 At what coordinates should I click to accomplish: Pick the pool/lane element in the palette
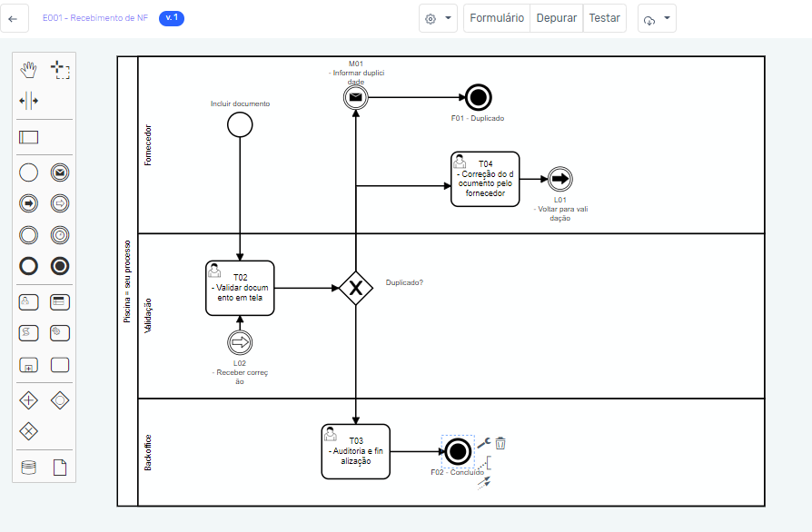(28, 137)
